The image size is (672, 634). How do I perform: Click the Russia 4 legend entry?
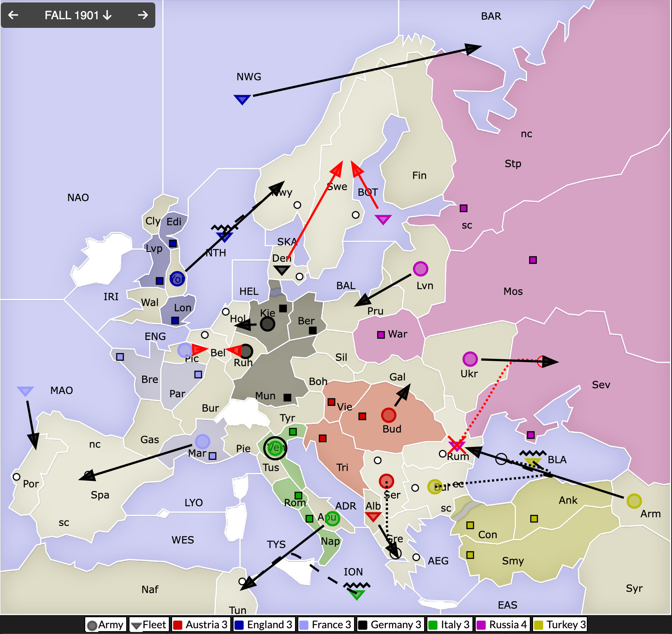[x=503, y=625]
